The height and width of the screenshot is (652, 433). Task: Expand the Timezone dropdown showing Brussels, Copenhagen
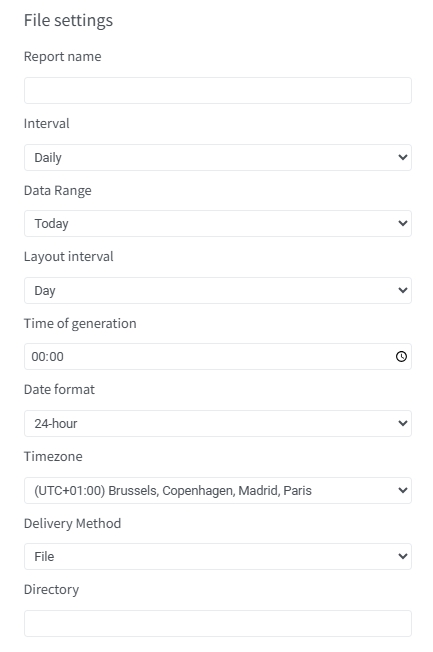tap(218, 490)
